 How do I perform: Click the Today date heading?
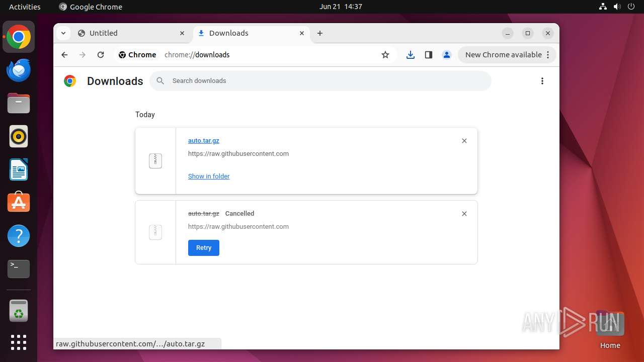[x=145, y=115]
